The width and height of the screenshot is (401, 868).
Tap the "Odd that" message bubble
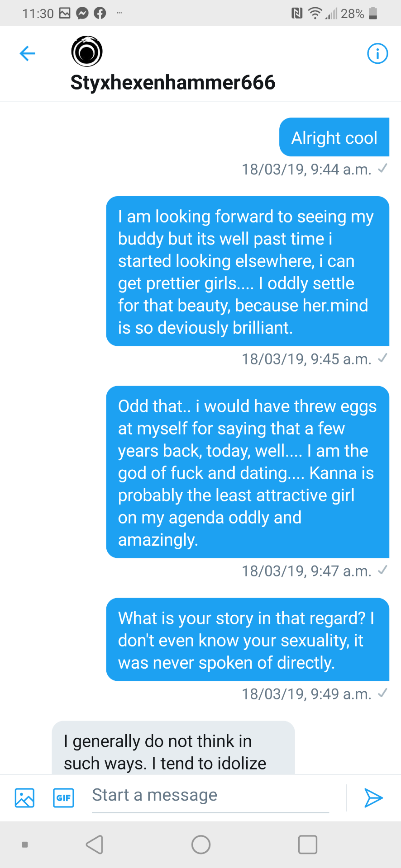point(247,472)
